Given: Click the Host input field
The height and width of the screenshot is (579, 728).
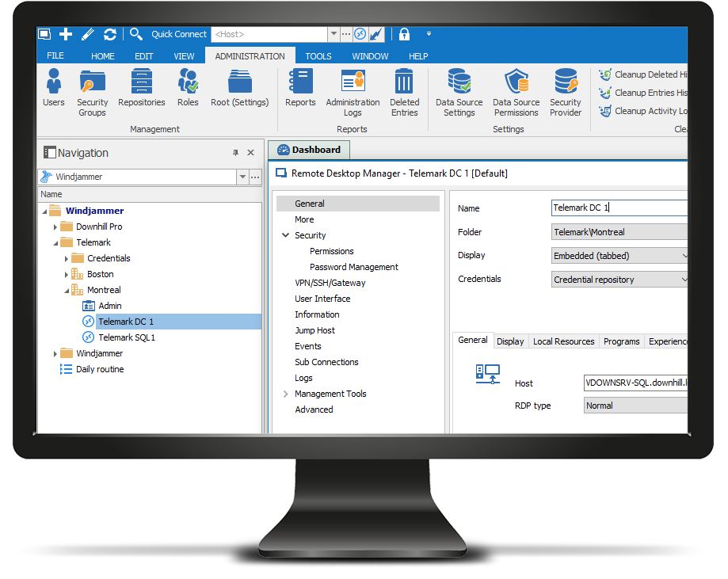Looking at the screenshot, I should [635, 383].
